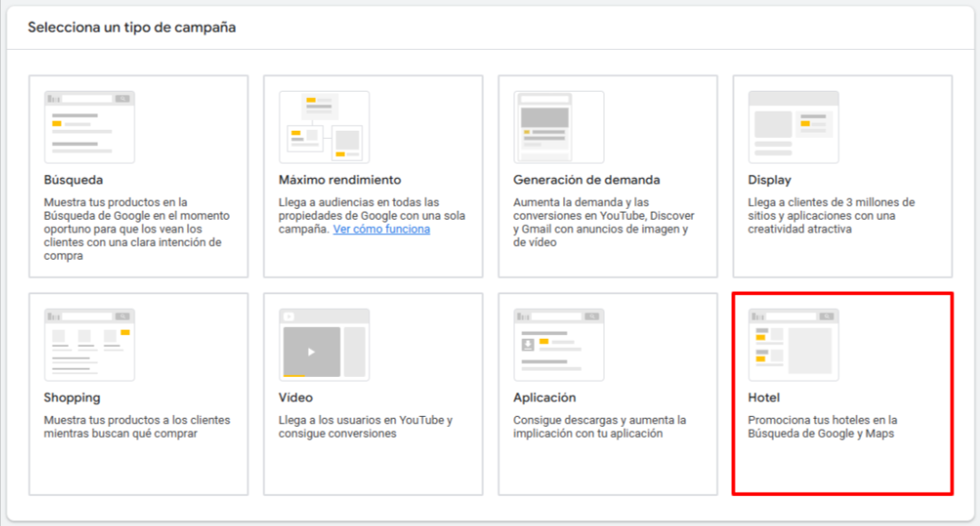Click description 'Promociona tus hoteles en la Búsqueda'
This screenshot has height=526, width=980.
(x=823, y=427)
